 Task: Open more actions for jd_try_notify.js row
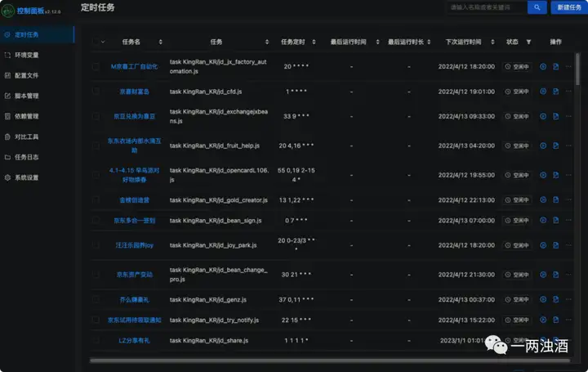point(568,320)
